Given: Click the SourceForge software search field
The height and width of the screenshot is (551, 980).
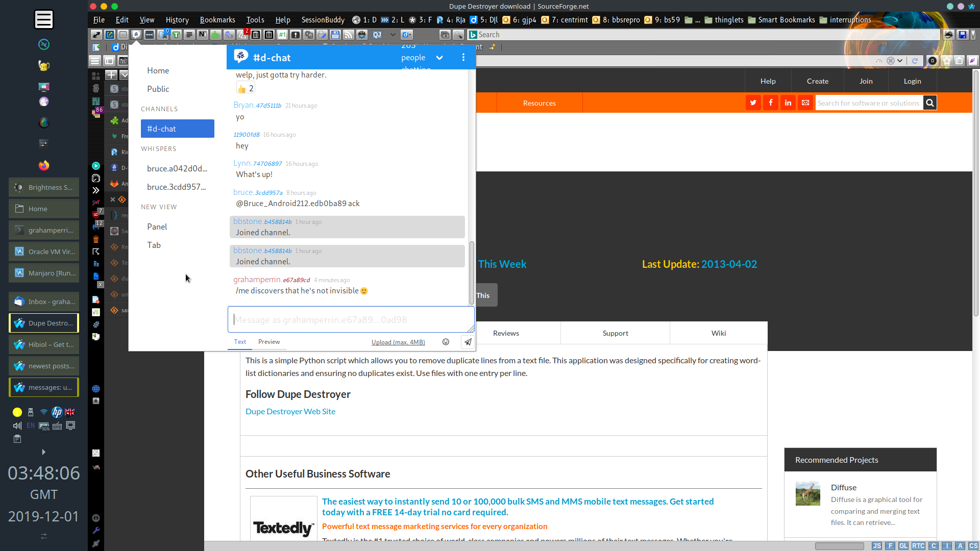Looking at the screenshot, I should (869, 103).
